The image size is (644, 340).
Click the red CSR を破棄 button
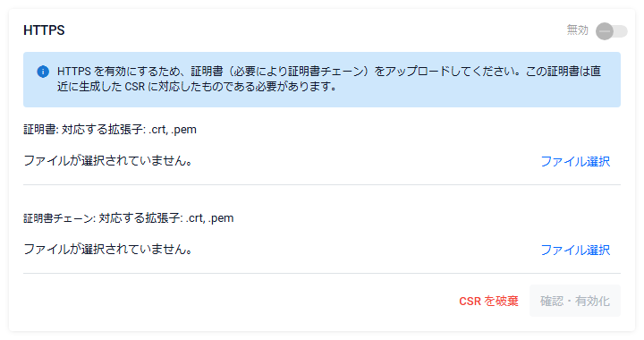coord(488,301)
